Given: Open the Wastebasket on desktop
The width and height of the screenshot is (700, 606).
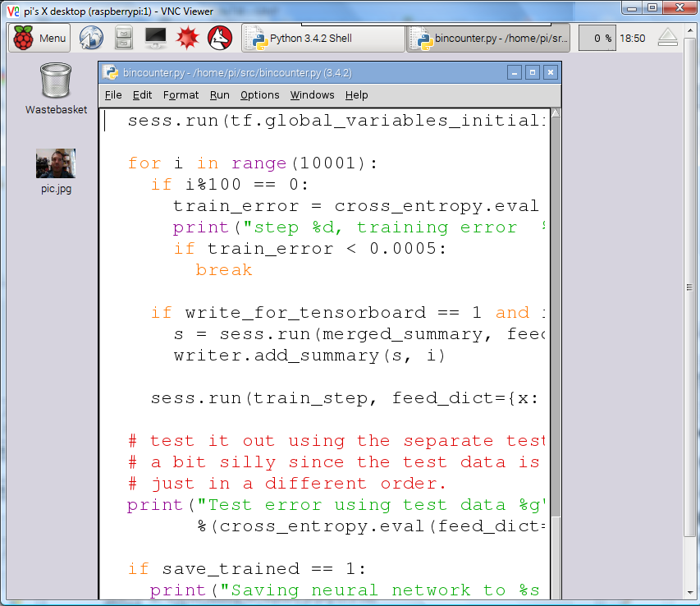Looking at the screenshot, I should point(56,89).
